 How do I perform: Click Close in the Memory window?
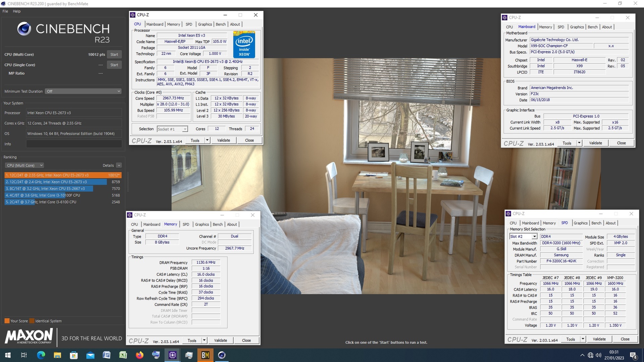pyautogui.click(x=247, y=341)
